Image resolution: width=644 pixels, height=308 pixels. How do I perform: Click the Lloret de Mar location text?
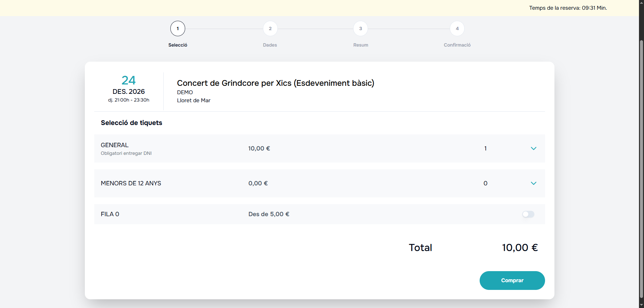(194, 100)
